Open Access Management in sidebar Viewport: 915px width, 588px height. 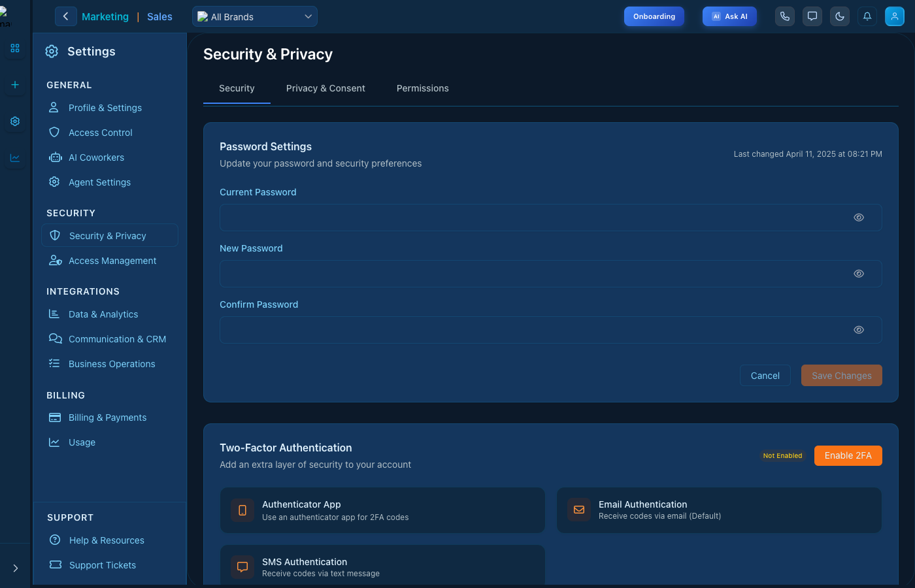pyautogui.click(x=110, y=261)
